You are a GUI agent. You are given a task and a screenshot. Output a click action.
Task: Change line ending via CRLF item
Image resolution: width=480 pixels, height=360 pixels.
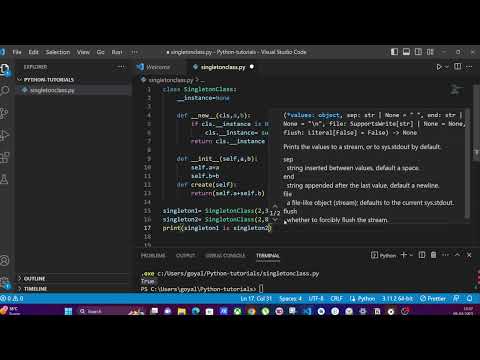tap(336, 298)
